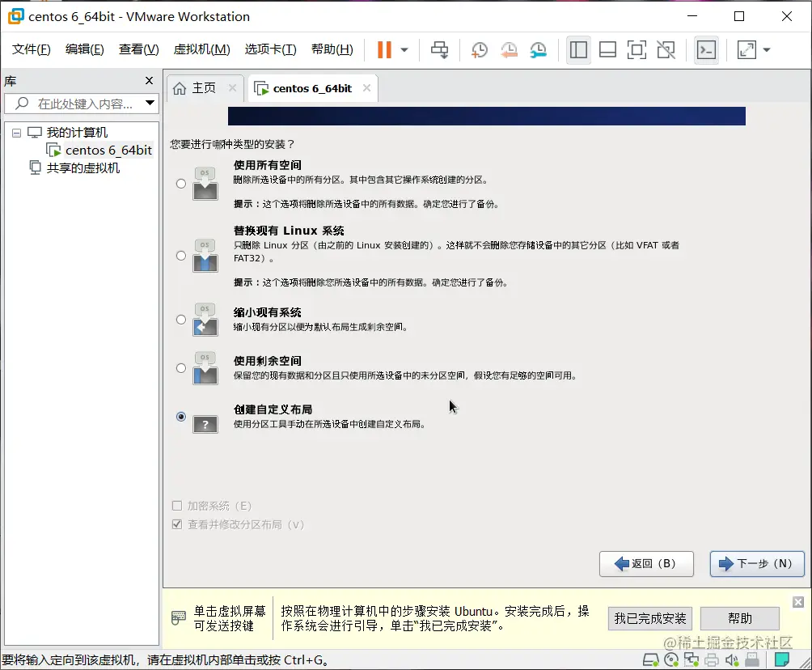Click the CD/DVD drive status bar icon
The image size is (812, 670).
[x=671, y=659]
